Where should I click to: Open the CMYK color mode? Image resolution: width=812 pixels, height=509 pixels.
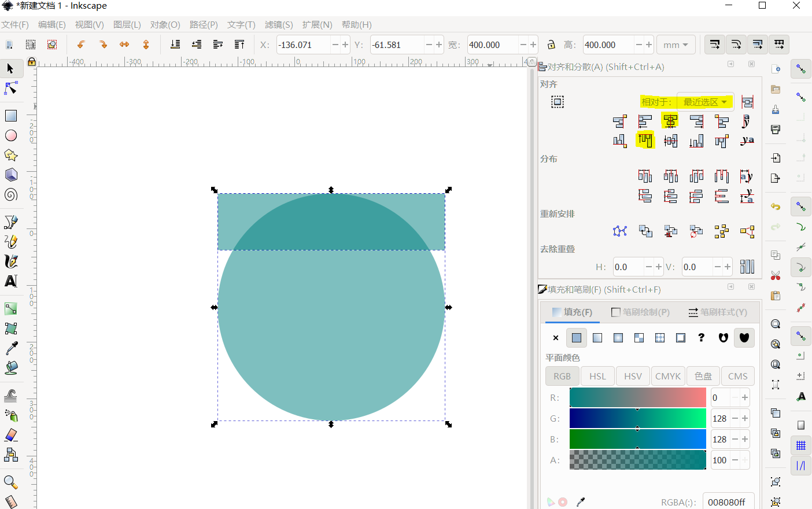click(x=668, y=376)
